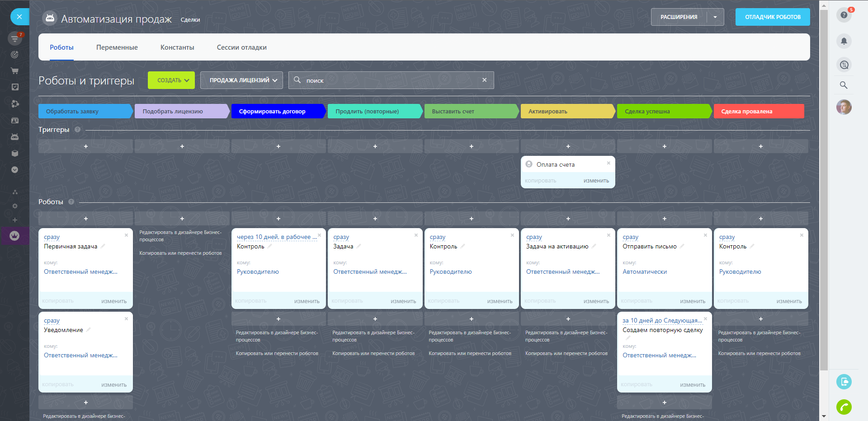Click the crown icon in left sidebar
868x421 pixels.
pyautogui.click(x=14, y=236)
